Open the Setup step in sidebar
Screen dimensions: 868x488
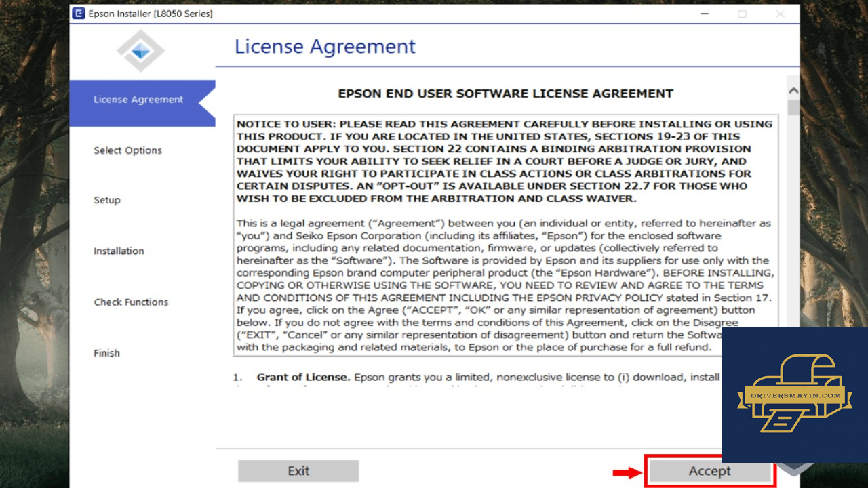click(107, 201)
